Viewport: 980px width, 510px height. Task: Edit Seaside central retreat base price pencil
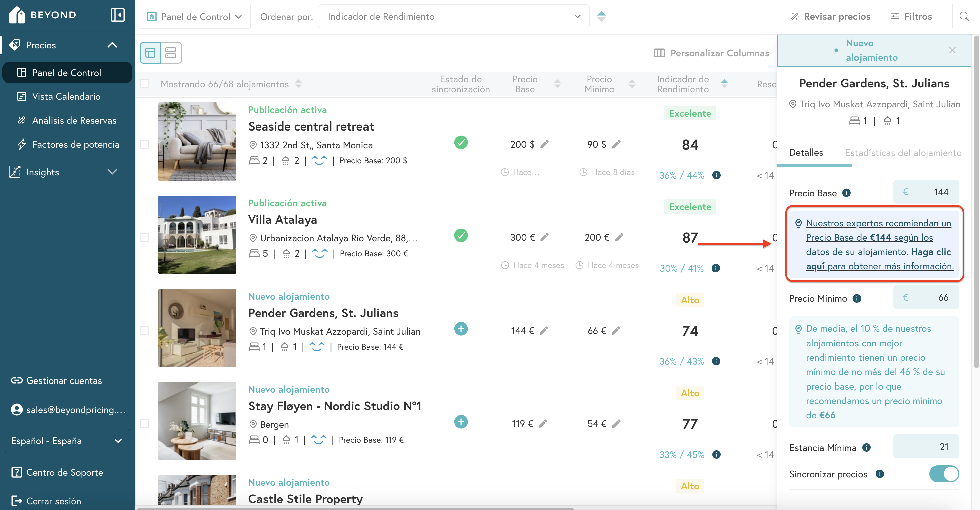[x=545, y=144]
